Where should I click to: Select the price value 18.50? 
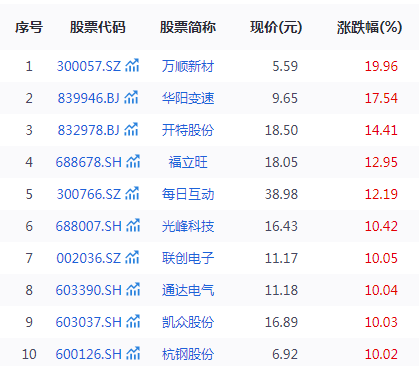point(281,130)
